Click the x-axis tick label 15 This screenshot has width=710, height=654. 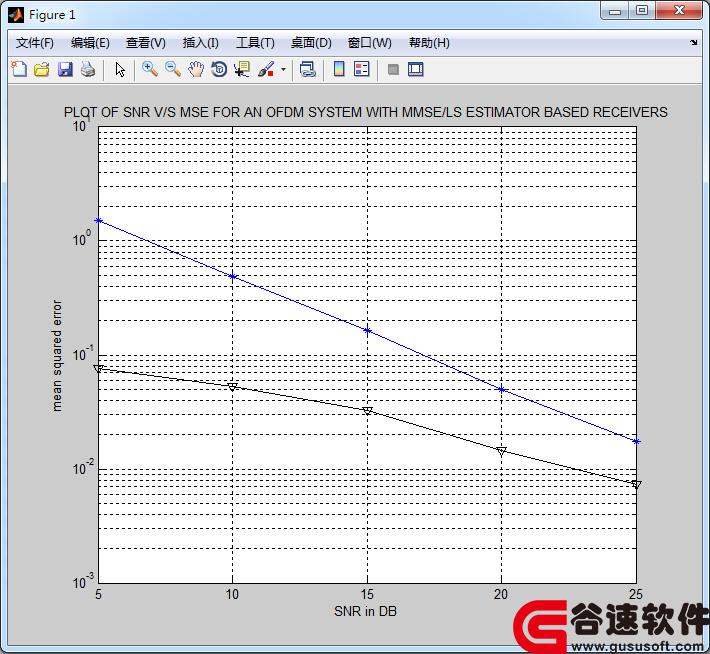pyautogui.click(x=367, y=594)
